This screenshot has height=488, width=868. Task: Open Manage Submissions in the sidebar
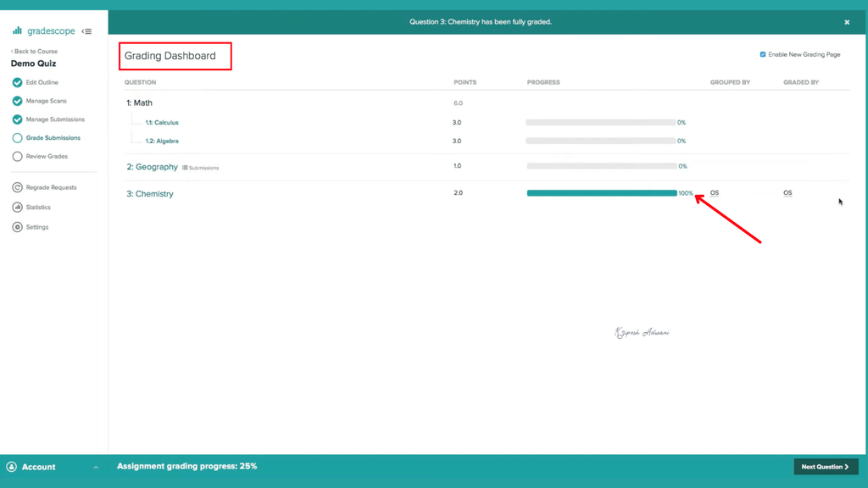[x=55, y=119]
